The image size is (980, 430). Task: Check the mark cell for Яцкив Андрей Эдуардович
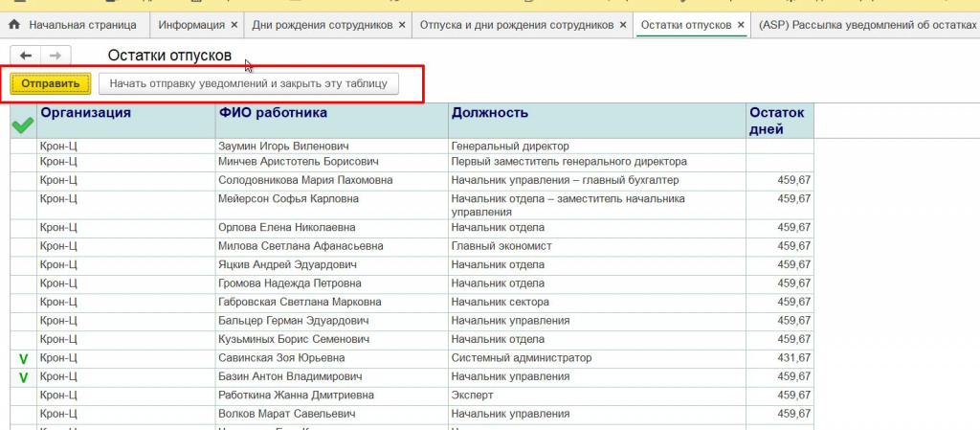coord(24,265)
